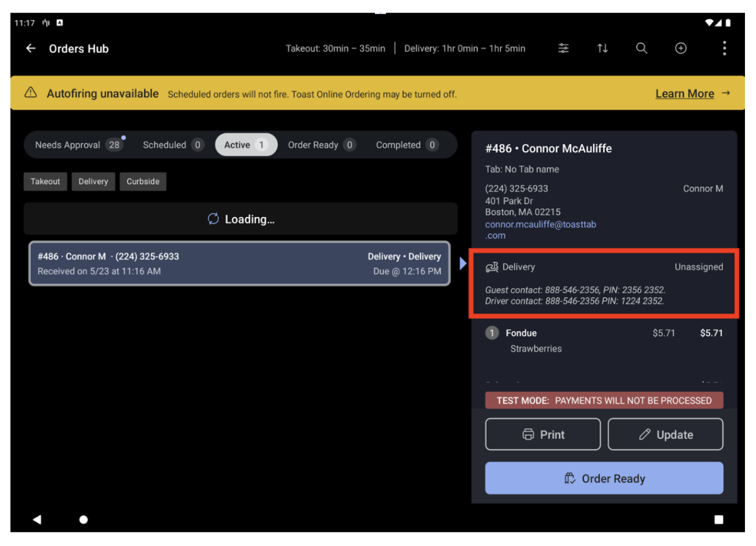
Task: Switch to the Needs Approval tab
Action: tap(78, 145)
